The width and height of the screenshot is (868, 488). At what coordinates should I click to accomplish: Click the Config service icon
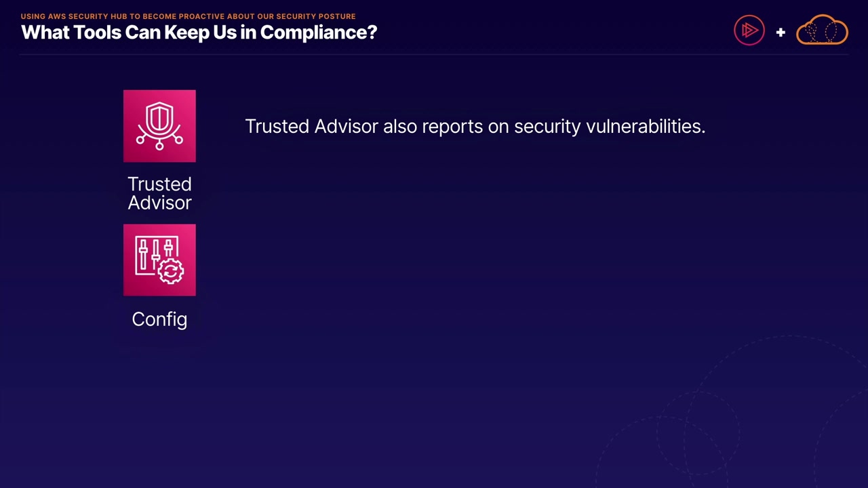point(159,260)
